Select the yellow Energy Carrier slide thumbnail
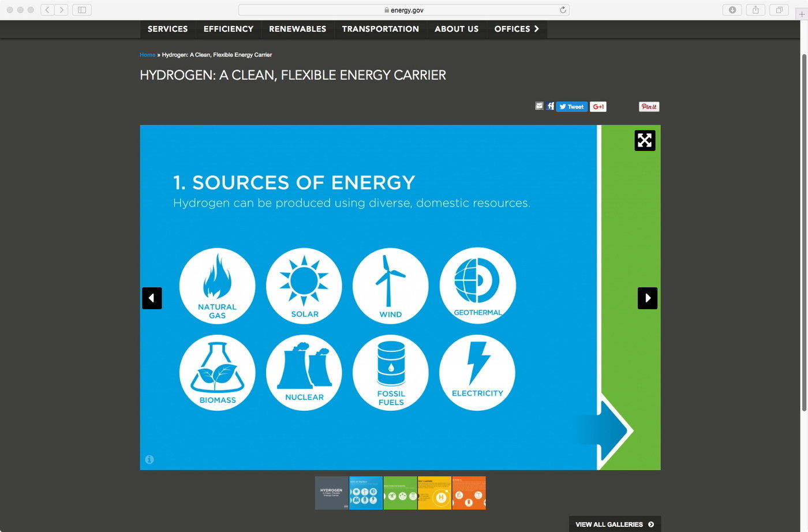Image resolution: width=808 pixels, height=532 pixels. tap(435, 493)
